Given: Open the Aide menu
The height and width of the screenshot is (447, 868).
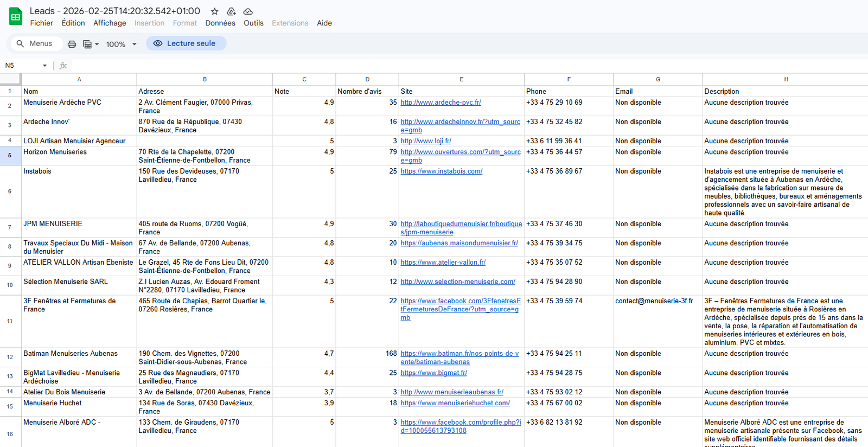Looking at the screenshot, I should click(x=324, y=23).
